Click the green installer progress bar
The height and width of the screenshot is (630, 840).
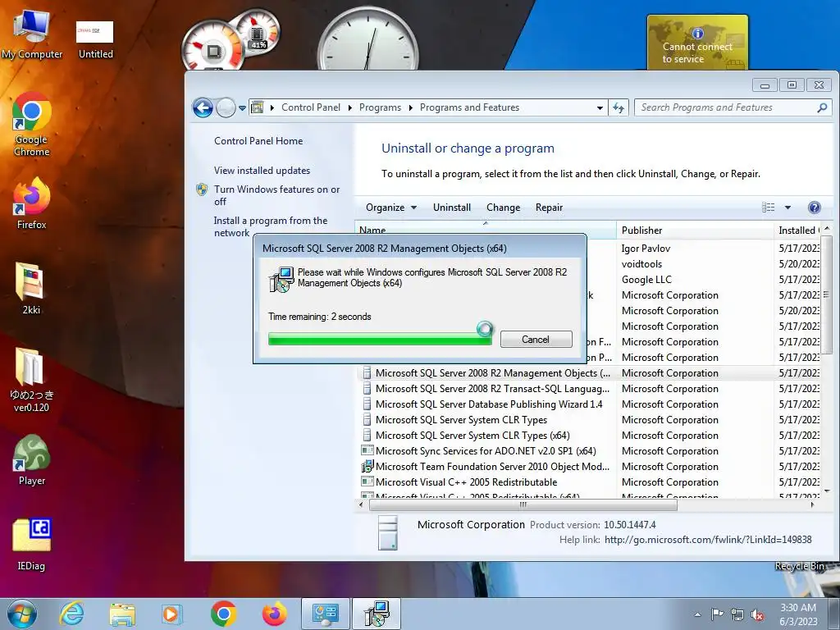click(x=380, y=339)
